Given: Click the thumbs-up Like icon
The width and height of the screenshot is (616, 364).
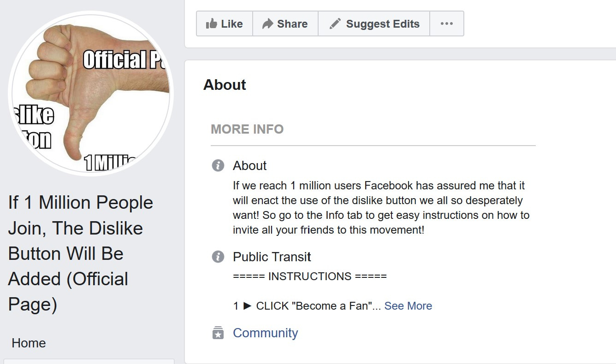Looking at the screenshot, I should (212, 24).
